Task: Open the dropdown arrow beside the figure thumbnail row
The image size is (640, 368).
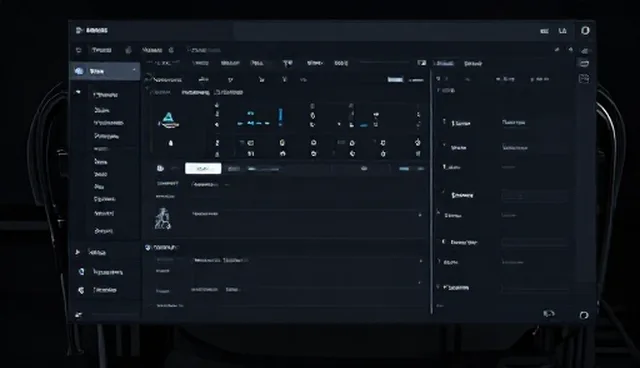Action: click(420, 215)
